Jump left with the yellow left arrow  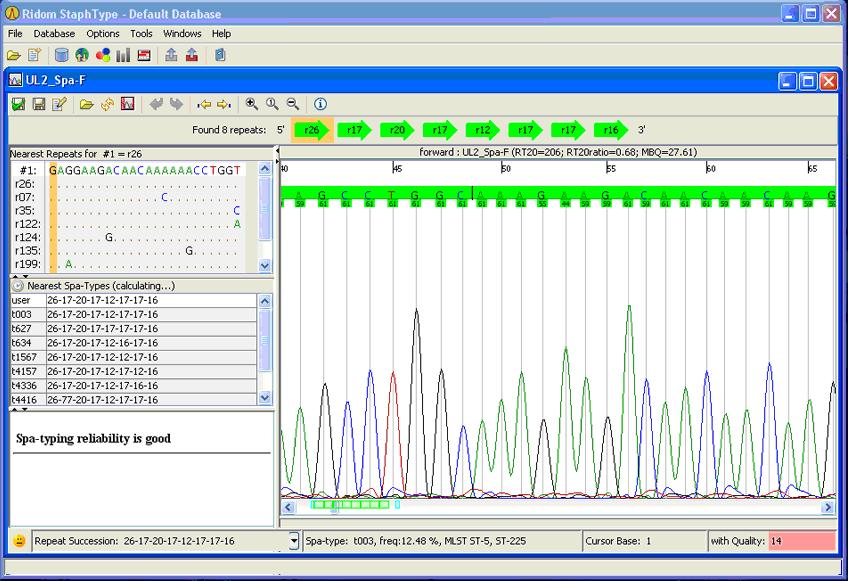[x=204, y=104]
